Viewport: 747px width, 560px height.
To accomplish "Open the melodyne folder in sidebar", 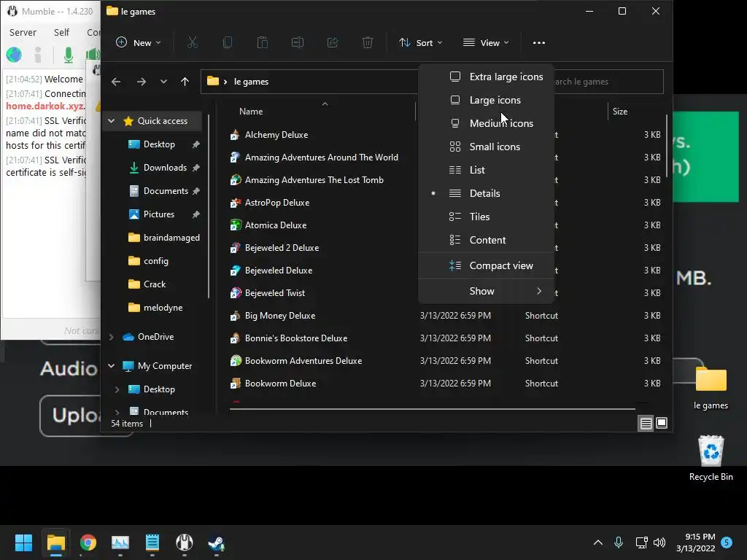I will coord(158,308).
